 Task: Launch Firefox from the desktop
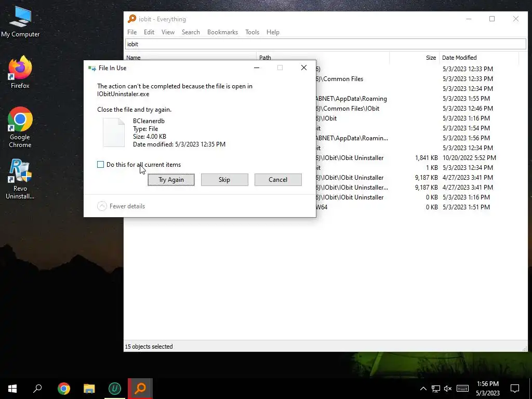tap(20, 72)
